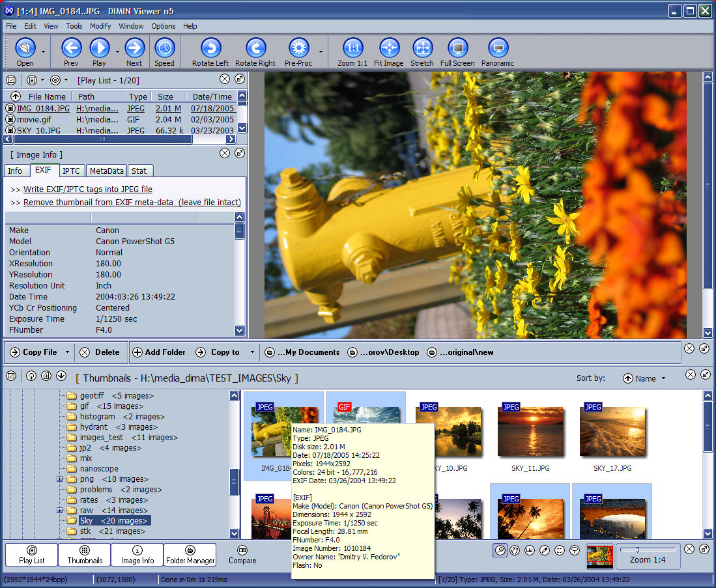This screenshot has width=716, height=588.
Task: Toggle the Play List panel button
Action: 32,555
